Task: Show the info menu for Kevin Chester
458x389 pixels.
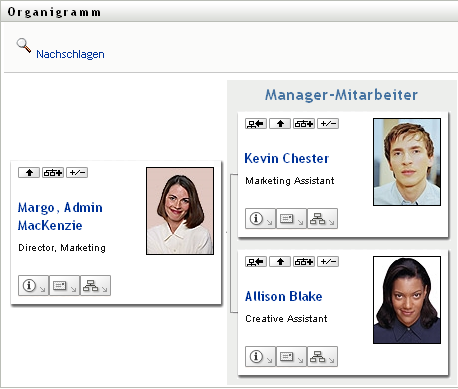Action: coord(260,219)
